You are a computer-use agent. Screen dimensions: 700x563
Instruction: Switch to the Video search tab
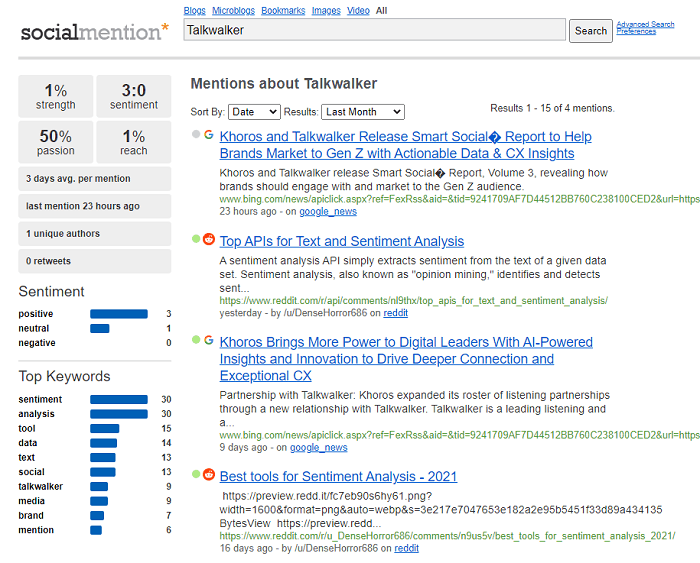[x=358, y=10]
